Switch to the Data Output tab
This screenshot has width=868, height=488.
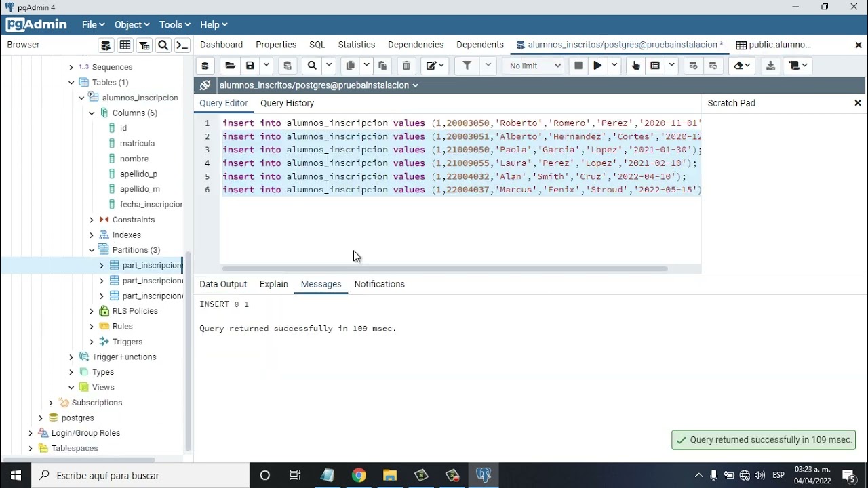(223, 284)
